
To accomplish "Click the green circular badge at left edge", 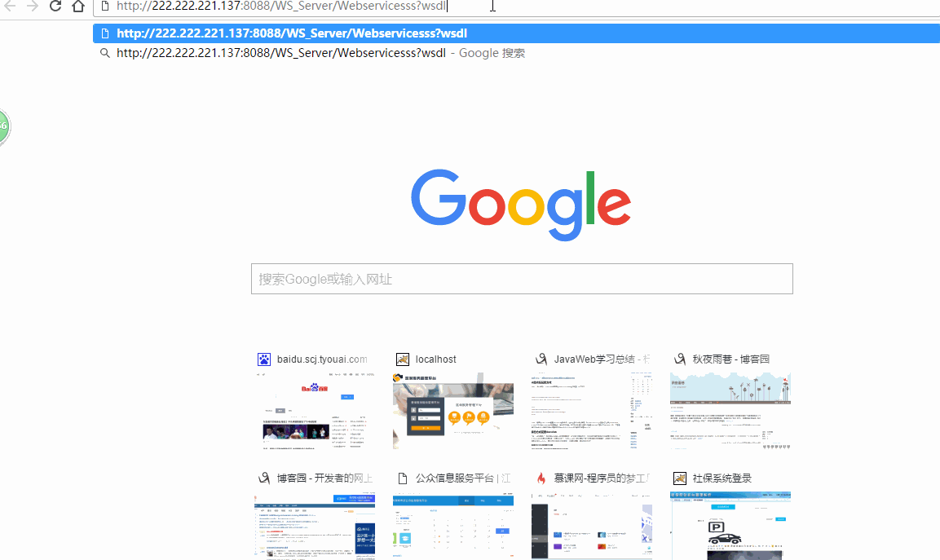I will tap(4, 126).
